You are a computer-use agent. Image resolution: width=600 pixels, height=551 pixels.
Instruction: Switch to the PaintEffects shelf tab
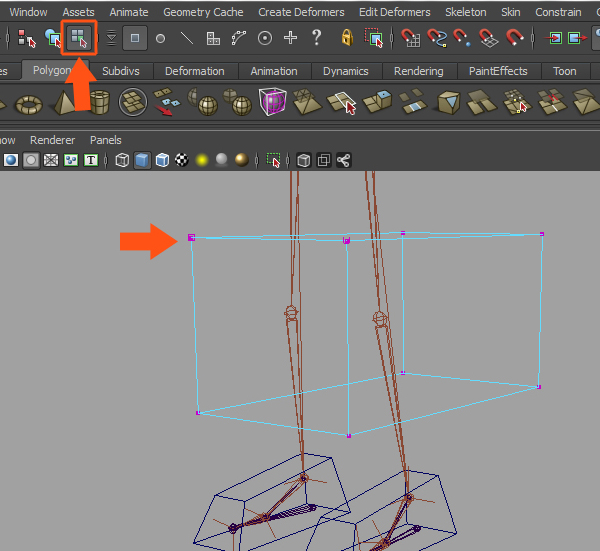pos(498,71)
